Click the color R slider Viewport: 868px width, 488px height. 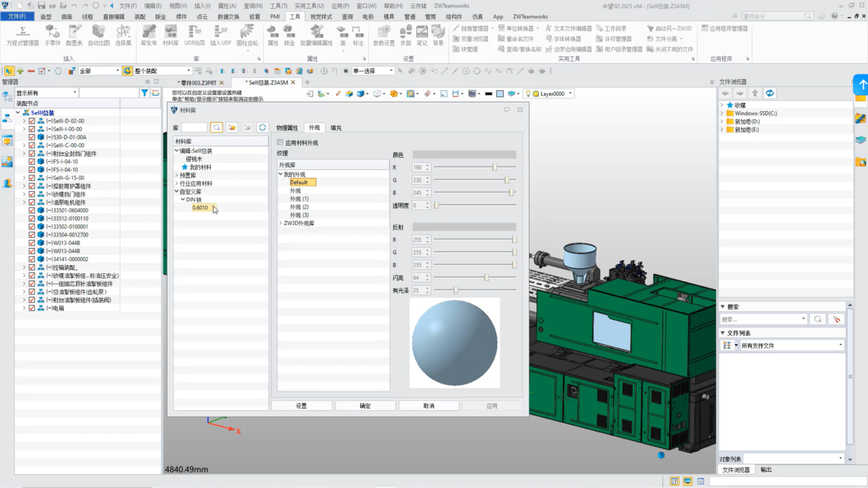(475, 167)
